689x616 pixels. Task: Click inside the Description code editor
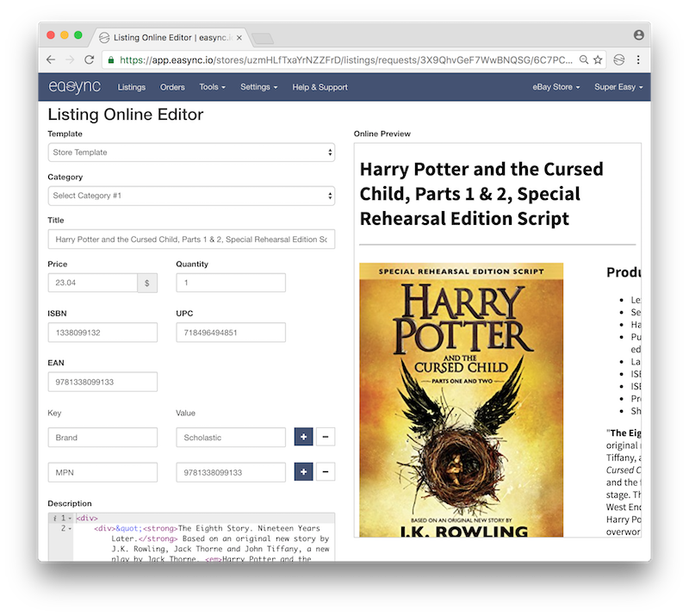pos(191,538)
